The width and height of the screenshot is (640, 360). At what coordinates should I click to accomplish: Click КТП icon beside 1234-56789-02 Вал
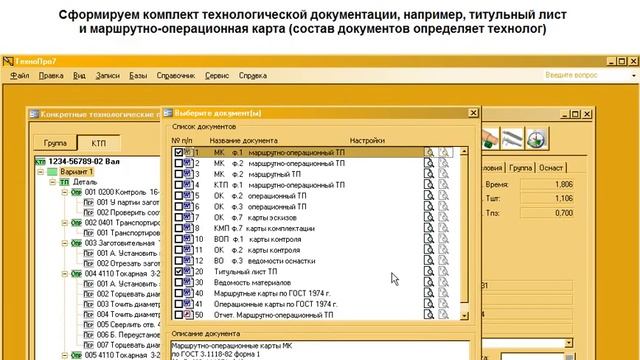point(40,162)
